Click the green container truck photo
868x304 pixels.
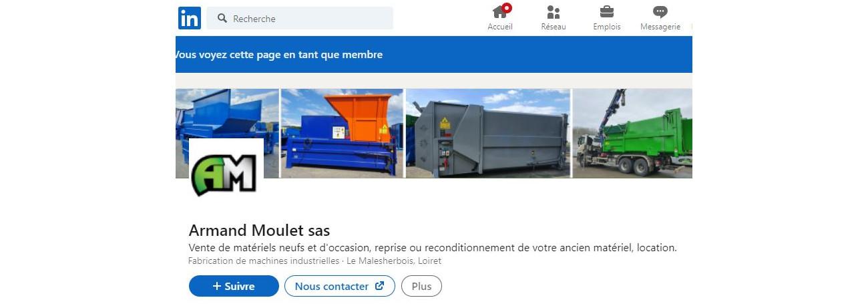click(x=632, y=133)
